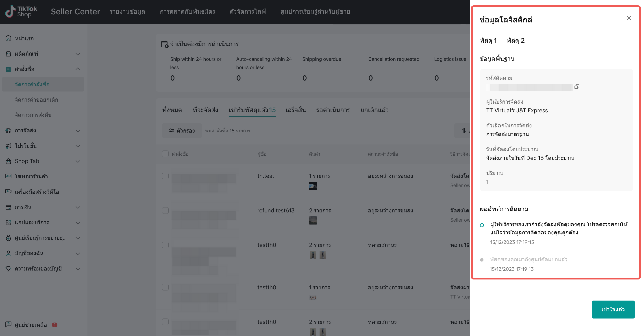Collapse the คำสั่งซื้อ orders section
This screenshot has width=644, height=336.
pos(78,69)
